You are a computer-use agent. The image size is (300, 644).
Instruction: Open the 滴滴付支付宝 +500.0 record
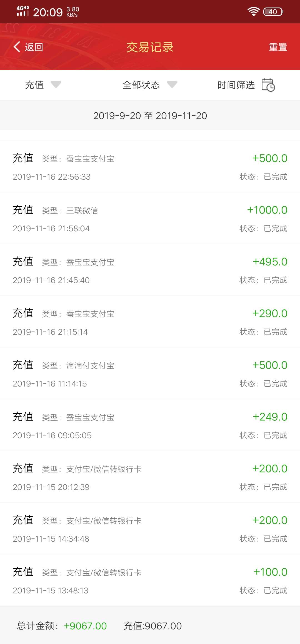[x=150, y=373]
